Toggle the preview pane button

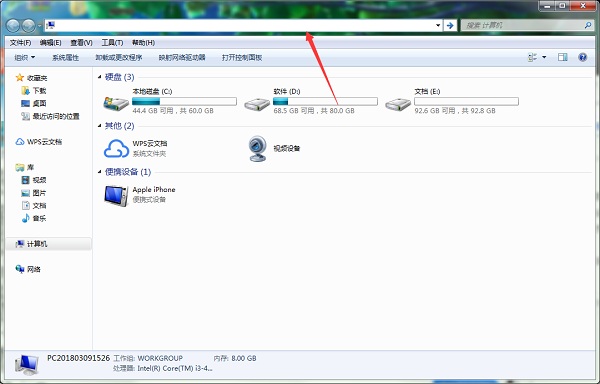click(562, 57)
